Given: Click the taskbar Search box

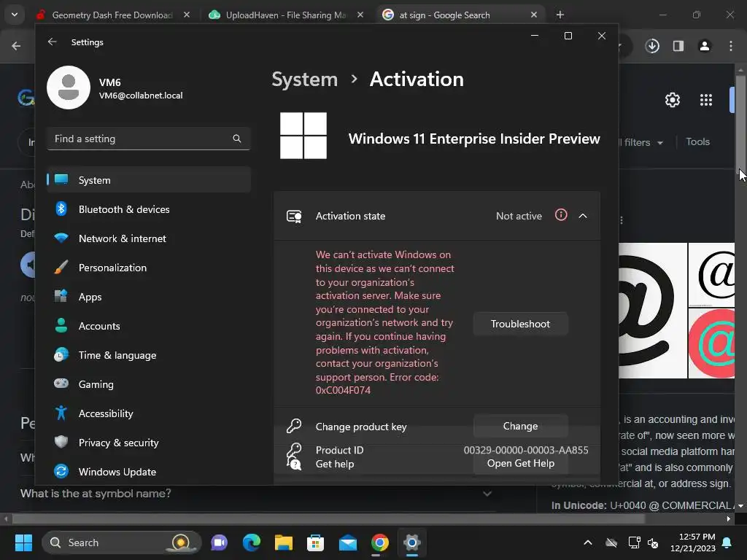Looking at the screenshot, I should 121,542.
